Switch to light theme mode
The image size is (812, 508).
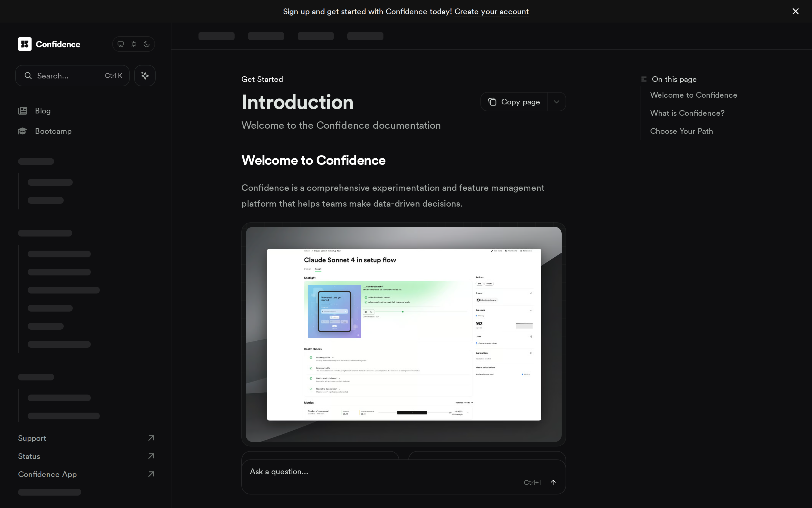134,44
